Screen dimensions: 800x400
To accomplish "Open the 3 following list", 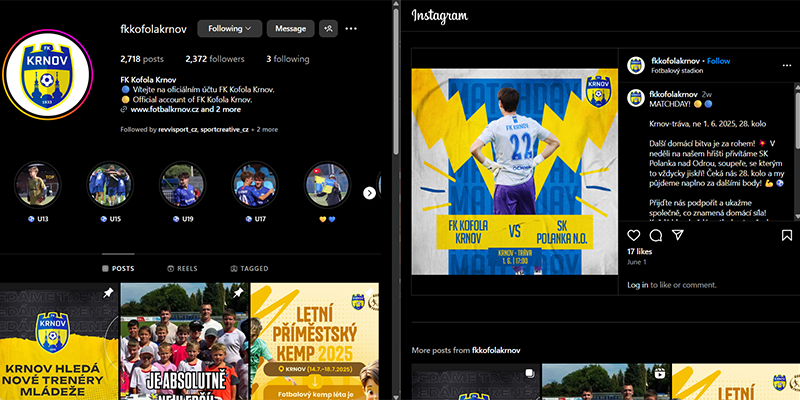I will pyautogui.click(x=288, y=59).
